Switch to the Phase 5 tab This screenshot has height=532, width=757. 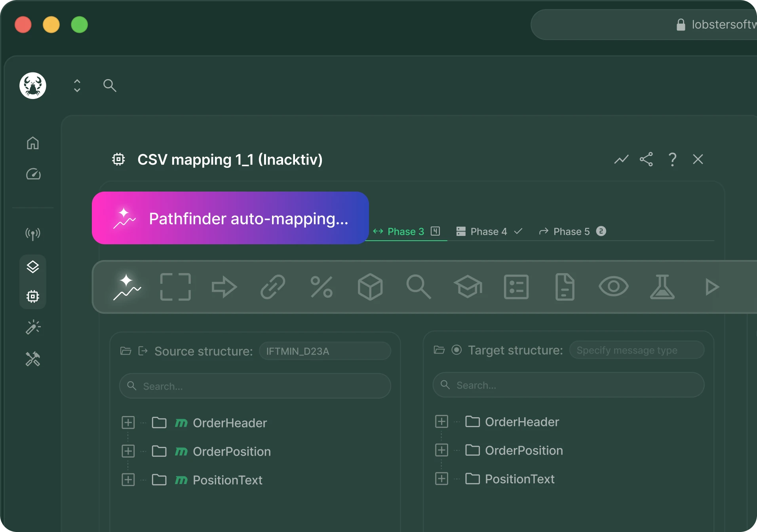coord(573,232)
